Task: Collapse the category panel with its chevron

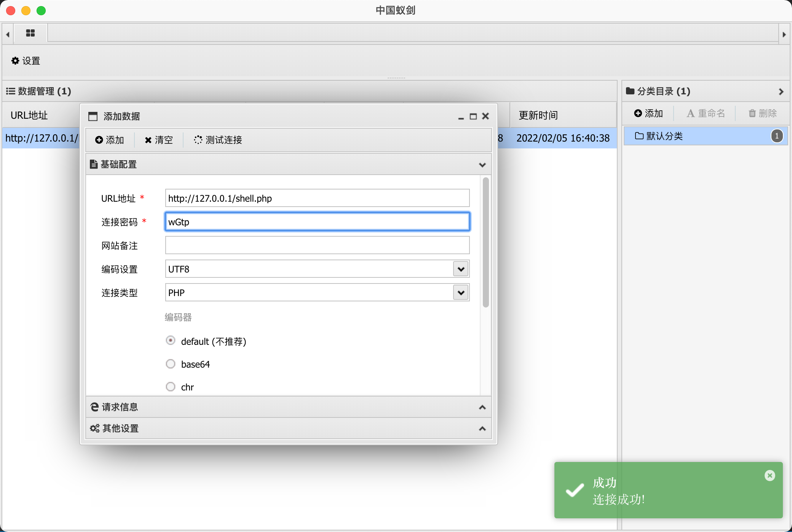Action: [781, 92]
